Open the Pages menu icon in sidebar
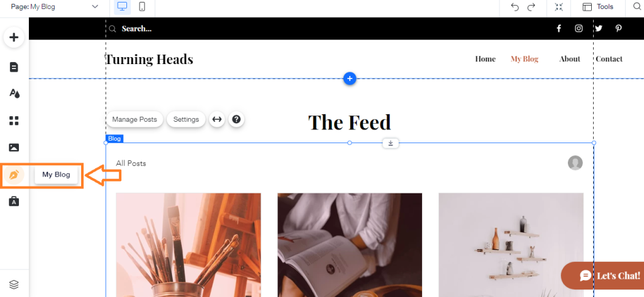The image size is (644, 297). pyautogui.click(x=14, y=67)
